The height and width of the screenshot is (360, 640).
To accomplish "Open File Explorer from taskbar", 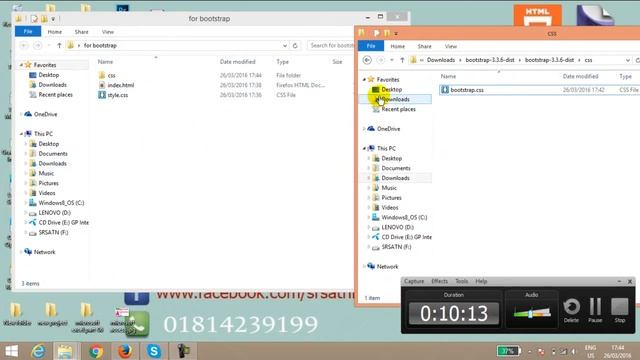I will point(65,351).
